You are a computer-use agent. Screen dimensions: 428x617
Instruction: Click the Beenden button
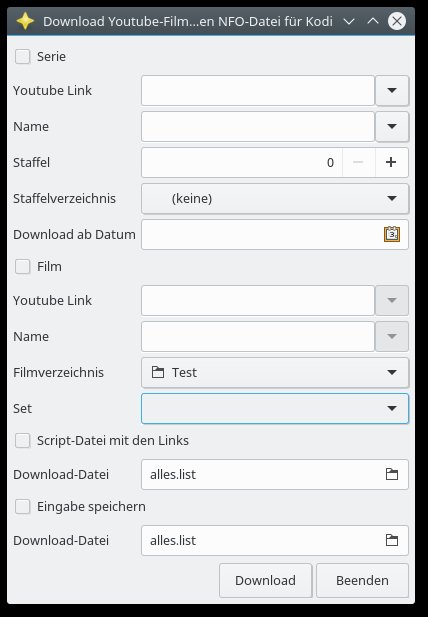click(x=362, y=580)
